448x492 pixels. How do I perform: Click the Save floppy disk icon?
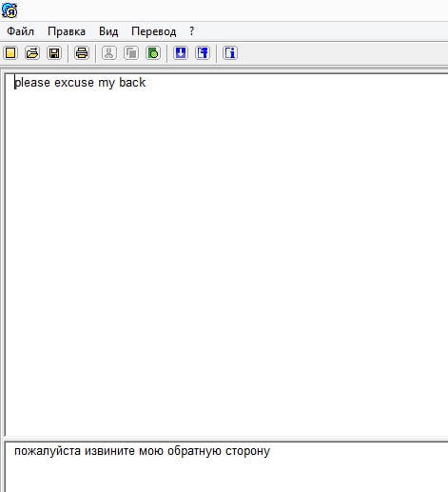pos(54,53)
